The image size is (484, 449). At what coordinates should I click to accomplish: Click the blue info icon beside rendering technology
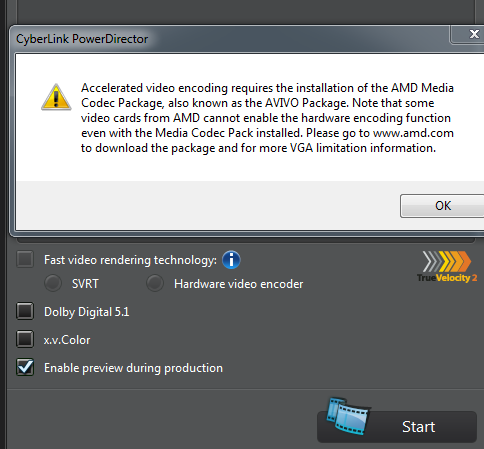[231, 260]
